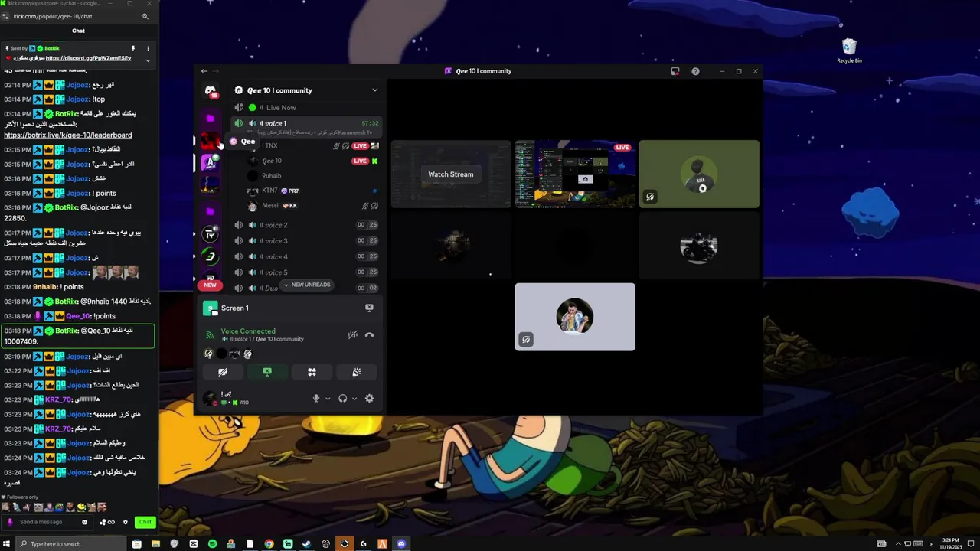Select the light-gray participant tile with avatar
Image resolution: width=980 pixels, height=551 pixels.
(575, 317)
